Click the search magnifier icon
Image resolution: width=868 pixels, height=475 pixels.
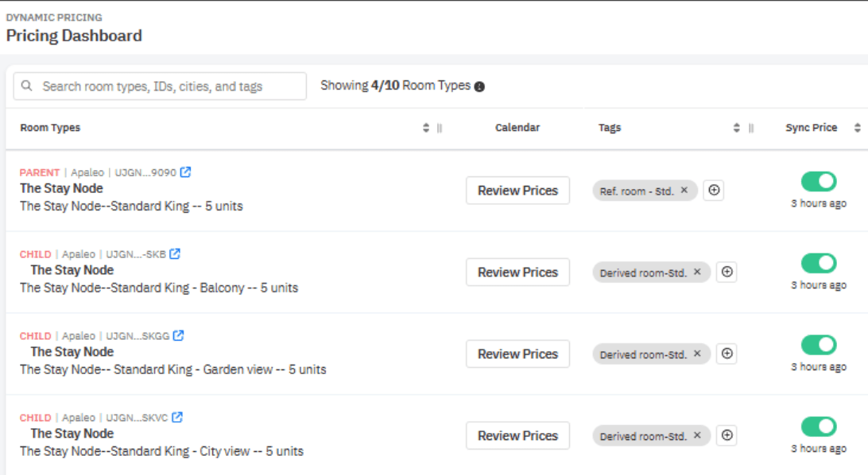27,86
